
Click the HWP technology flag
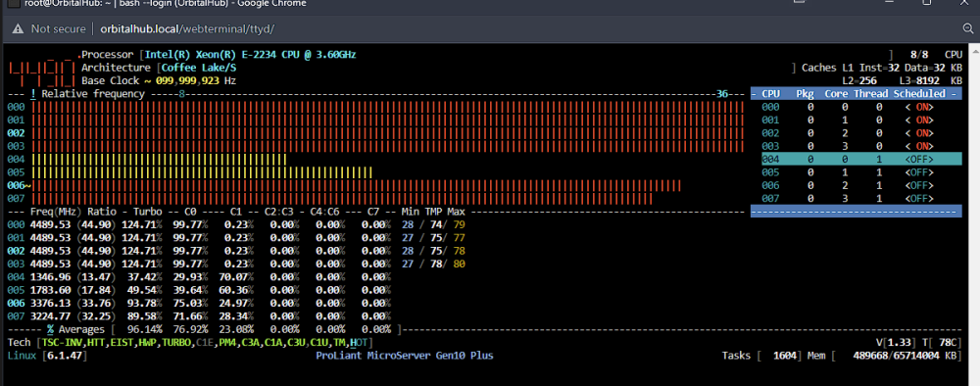148,342
